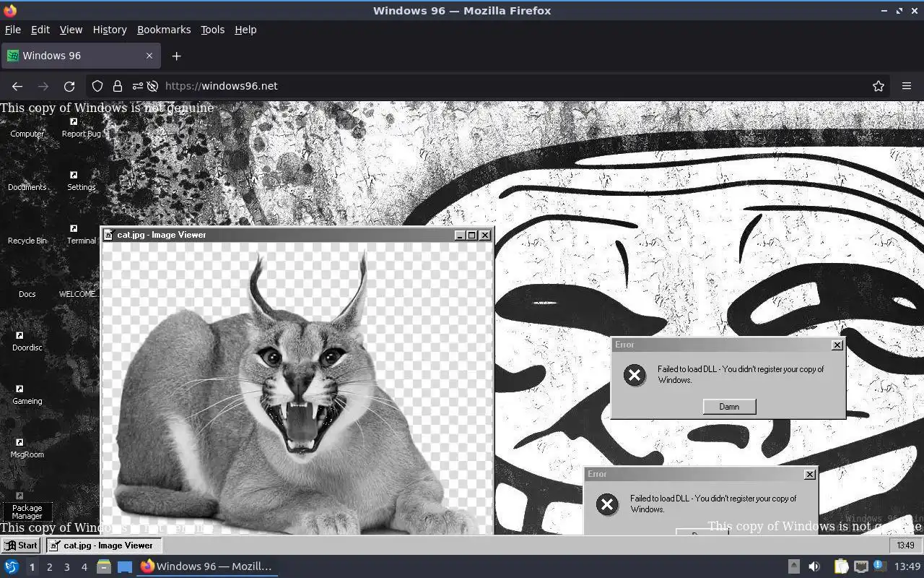The width and height of the screenshot is (924, 578).
Task: Select the Package Manager icon
Action: (27, 506)
